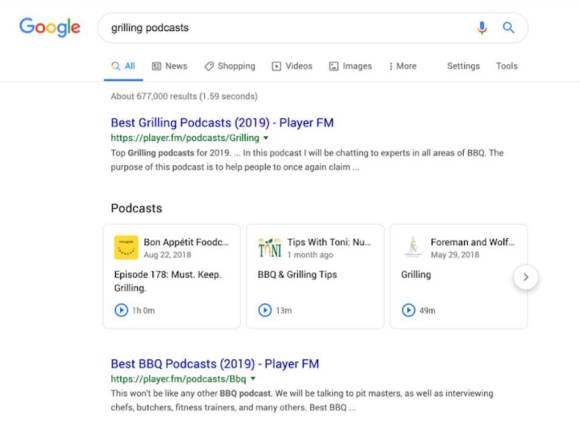Click the Bon Appétit Foodcast yellow thumbnail

[126, 248]
